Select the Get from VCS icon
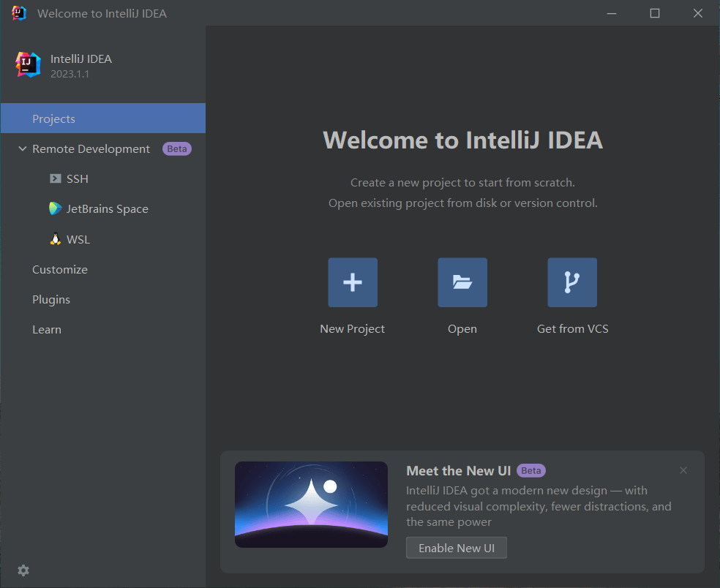Image resolution: width=720 pixels, height=588 pixels. click(571, 282)
